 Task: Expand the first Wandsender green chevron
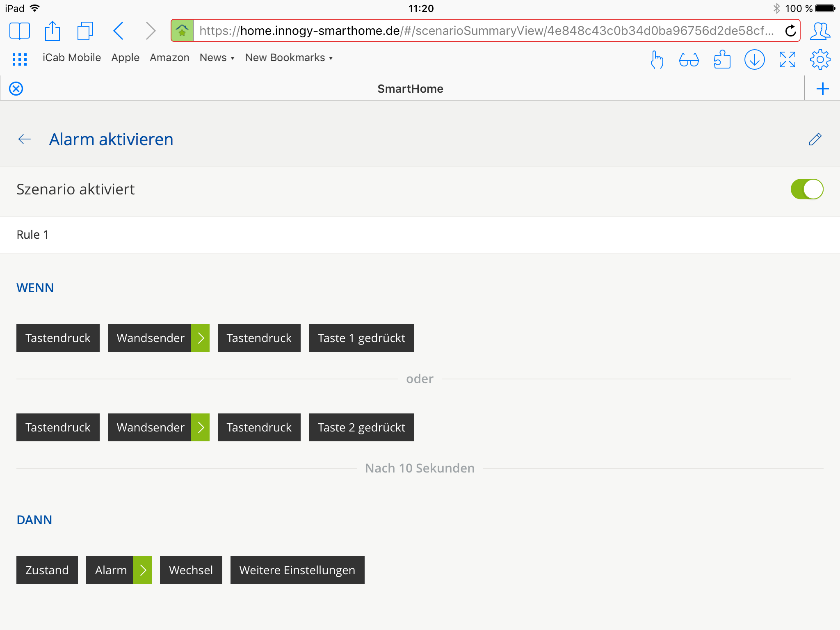201,338
